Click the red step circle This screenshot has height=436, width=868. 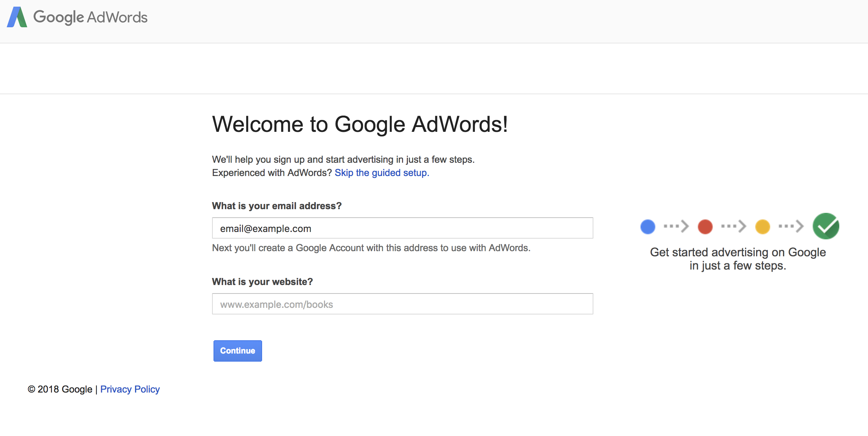(705, 226)
